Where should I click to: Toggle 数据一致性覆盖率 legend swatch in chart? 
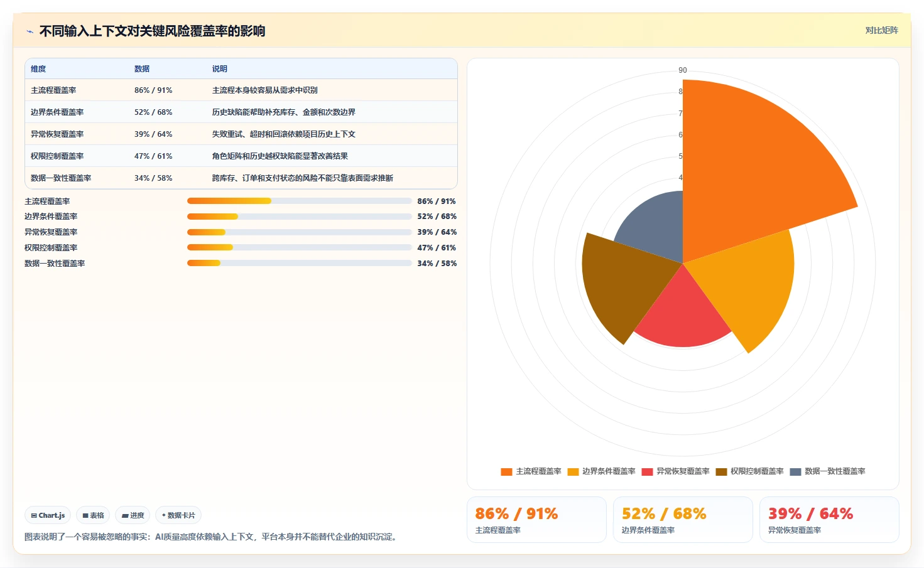pyautogui.click(x=795, y=471)
